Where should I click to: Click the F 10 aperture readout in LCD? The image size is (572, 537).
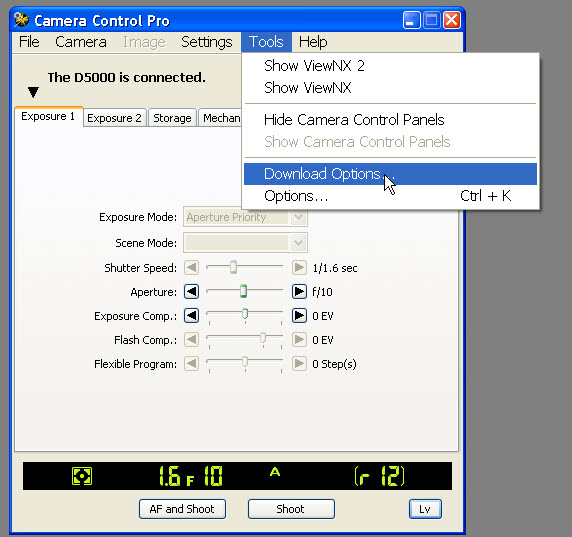tap(205, 476)
